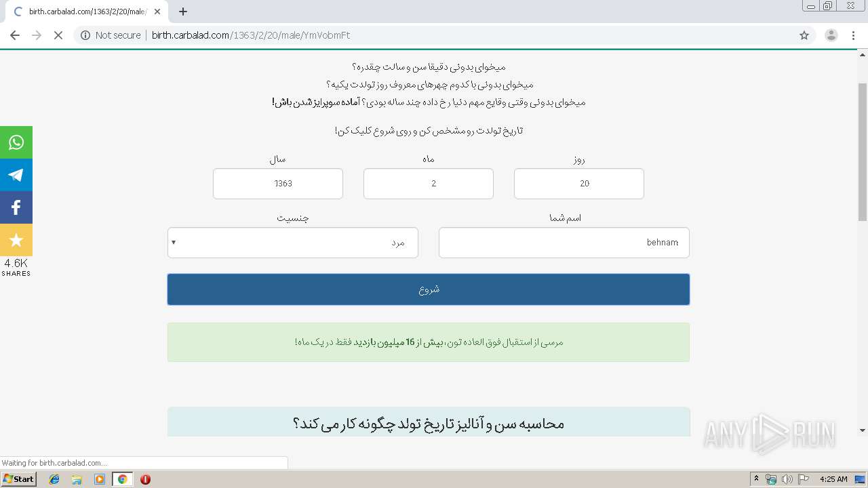Open a new browser tab
Screen dimensions: 868x488
(x=182, y=12)
